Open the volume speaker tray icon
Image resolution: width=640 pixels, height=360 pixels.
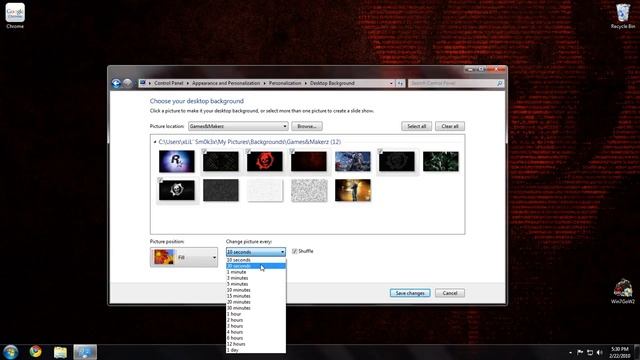point(600,352)
